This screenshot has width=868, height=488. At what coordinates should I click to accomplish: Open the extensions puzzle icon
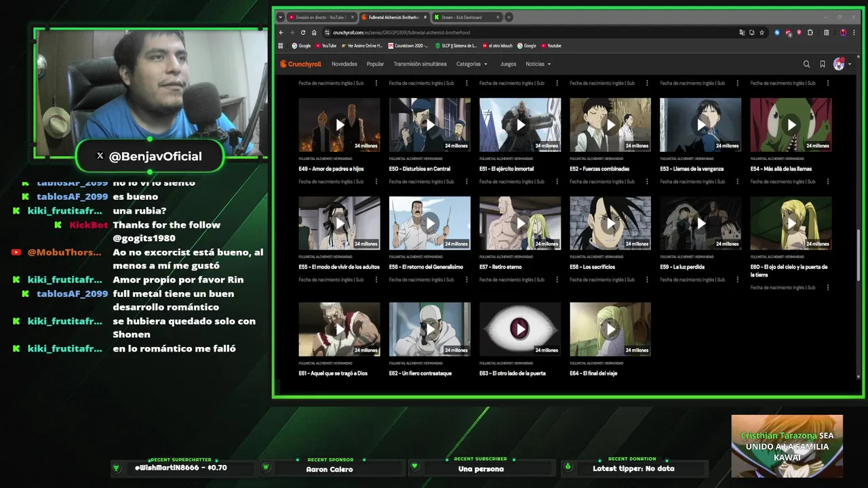pyautogui.click(x=810, y=32)
